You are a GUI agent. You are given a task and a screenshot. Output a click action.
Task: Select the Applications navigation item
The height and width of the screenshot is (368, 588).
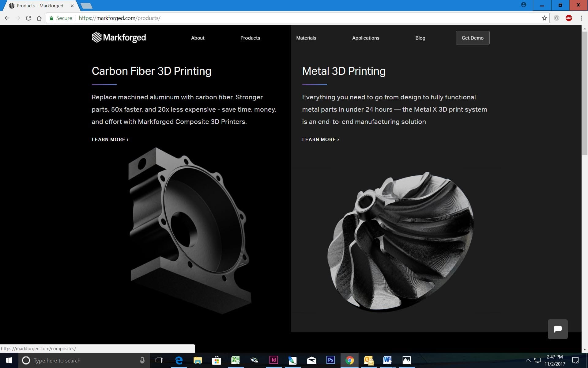pos(365,38)
